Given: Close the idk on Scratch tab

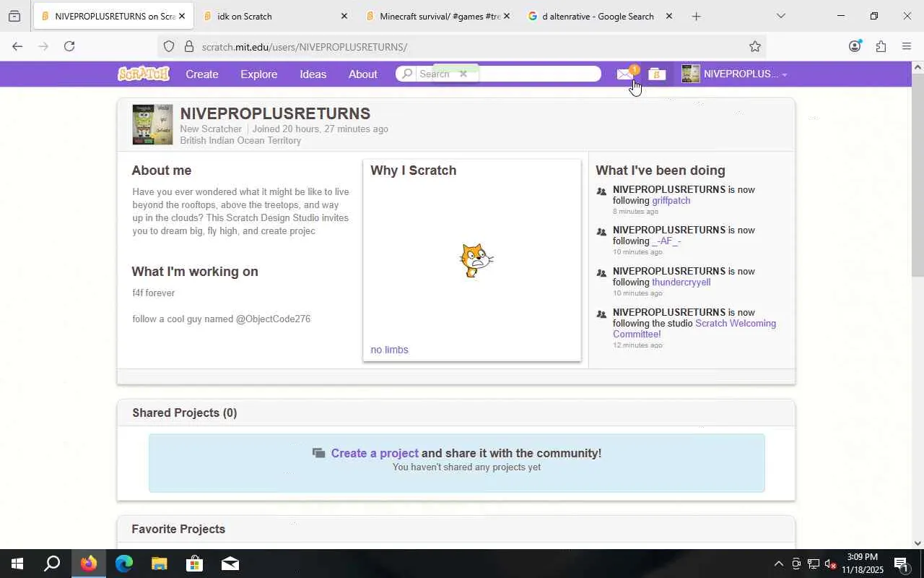Looking at the screenshot, I should [x=344, y=16].
